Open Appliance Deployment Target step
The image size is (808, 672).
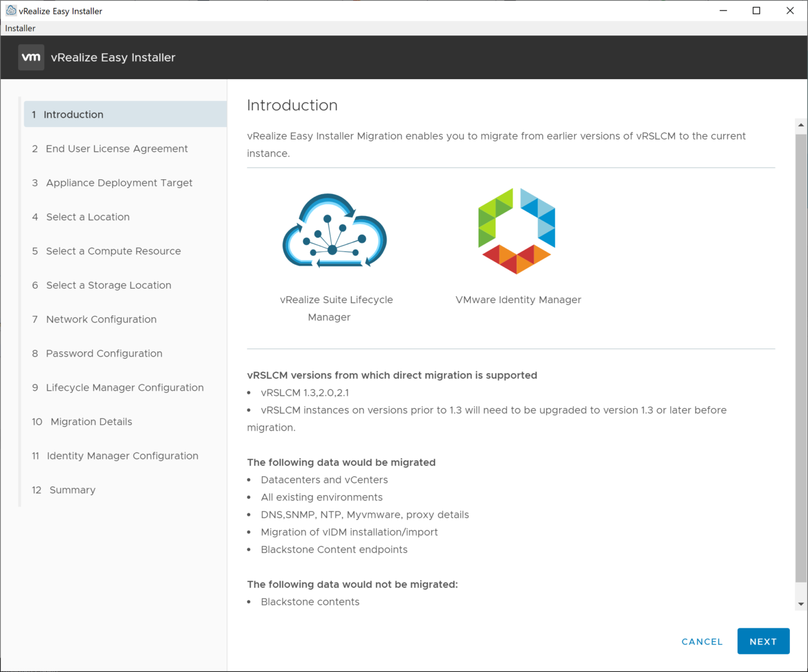[119, 183]
